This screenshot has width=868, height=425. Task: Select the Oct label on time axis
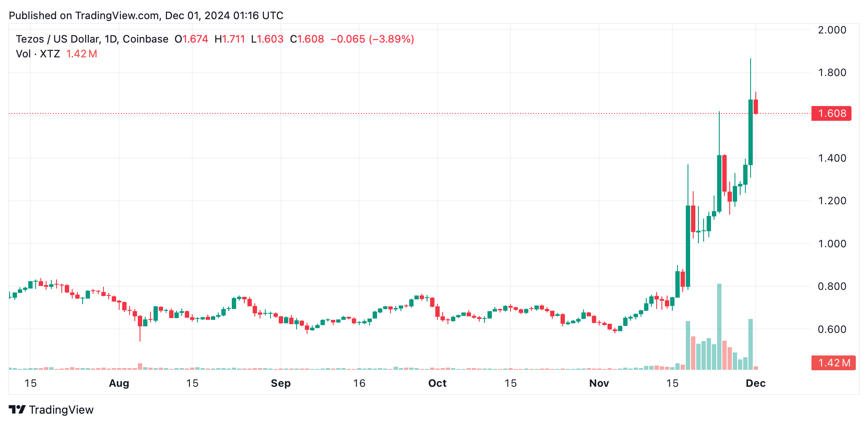pyautogui.click(x=437, y=383)
